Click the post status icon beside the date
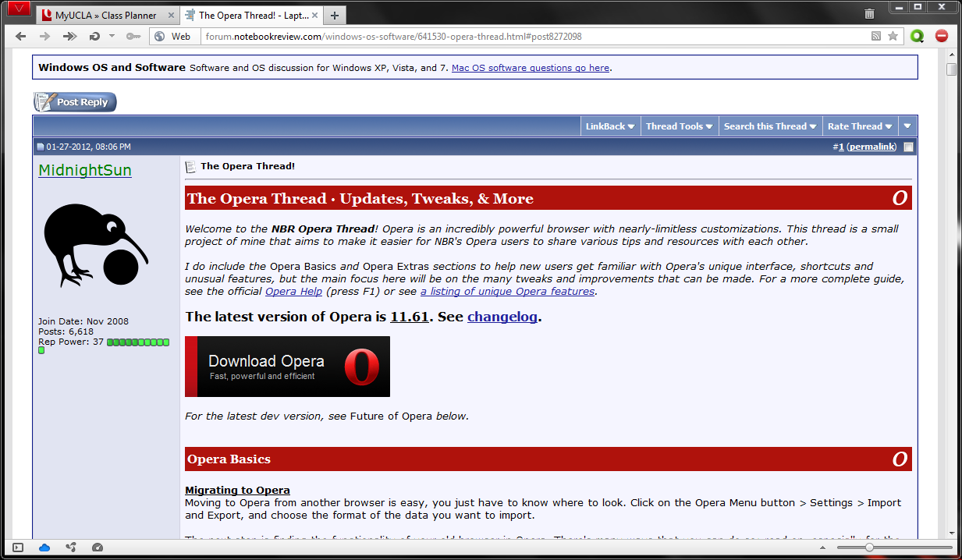Image resolution: width=962 pixels, height=560 pixels. tap(41, 147)
